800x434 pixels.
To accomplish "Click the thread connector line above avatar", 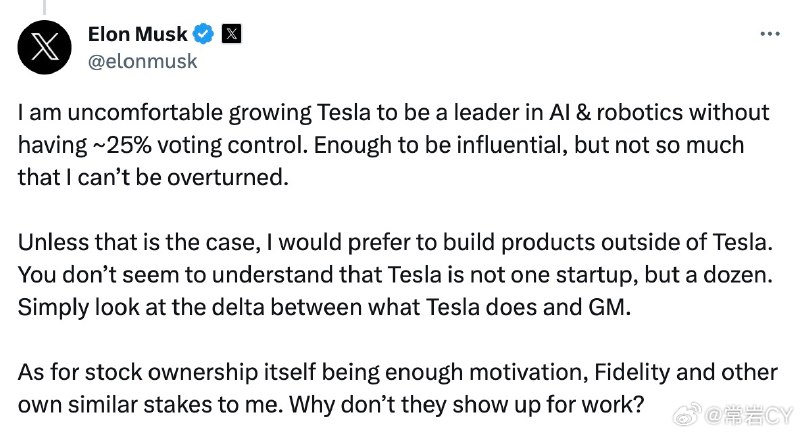I will pos(44,7).
